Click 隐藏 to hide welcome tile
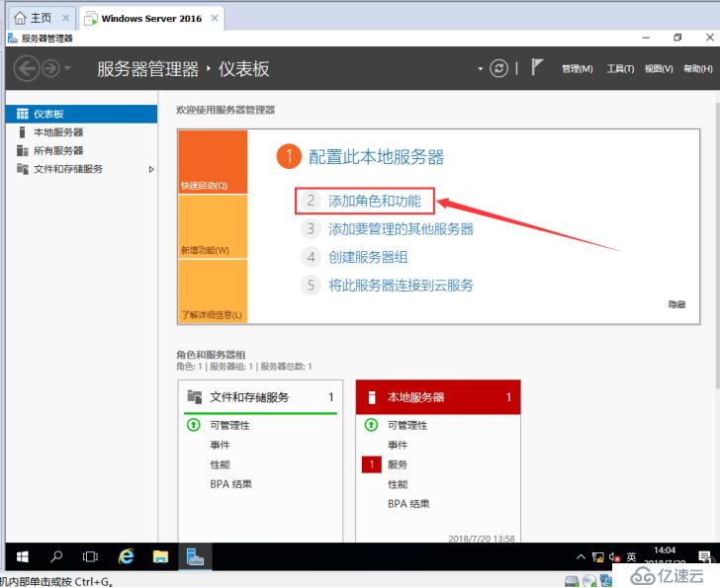Screen dimensions: 720x588 676,304
